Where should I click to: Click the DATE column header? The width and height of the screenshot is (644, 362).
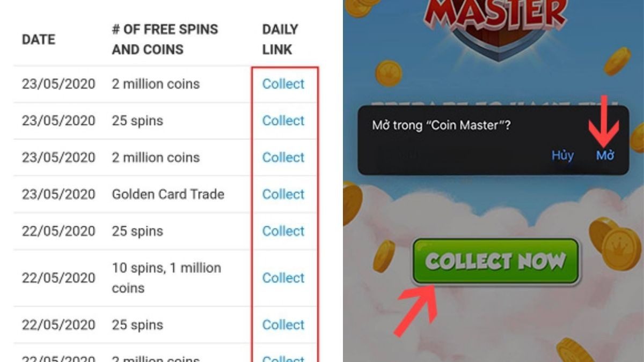coord(39,40)
